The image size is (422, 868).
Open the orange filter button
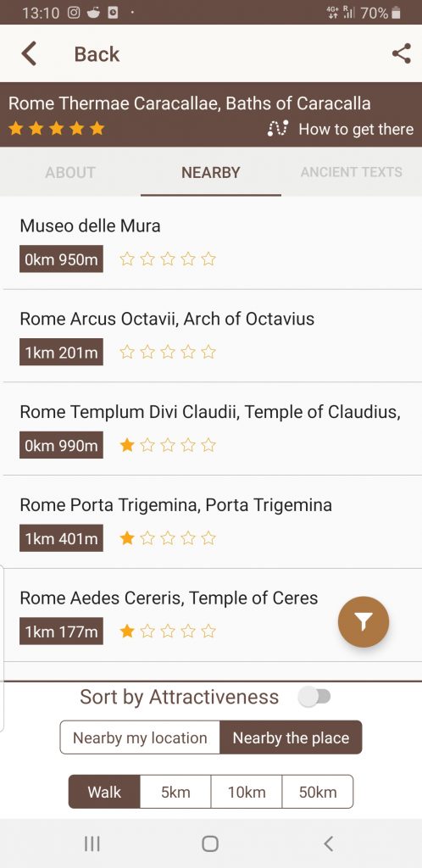coord(364,621)
